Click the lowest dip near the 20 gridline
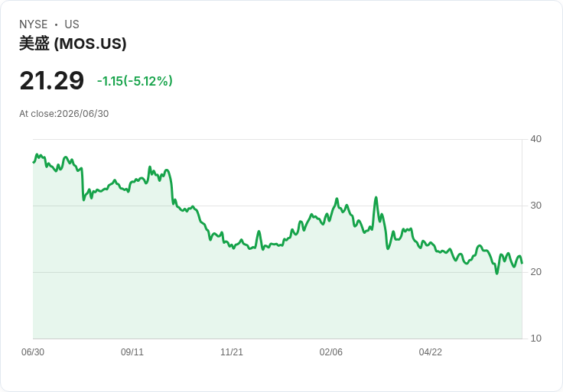 coord(497,274)
